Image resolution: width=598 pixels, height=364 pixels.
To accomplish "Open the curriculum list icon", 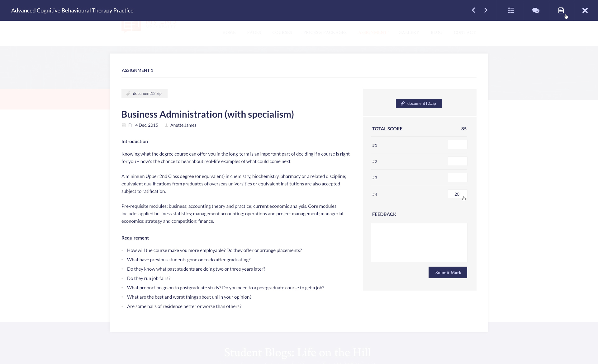I will click(x=511, y=10).
